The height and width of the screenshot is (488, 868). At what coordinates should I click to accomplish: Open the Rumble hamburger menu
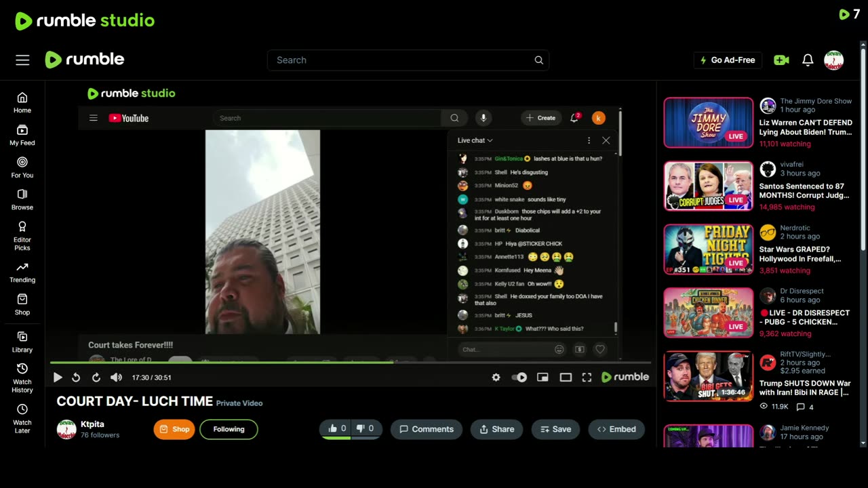[x=22, y=60]
